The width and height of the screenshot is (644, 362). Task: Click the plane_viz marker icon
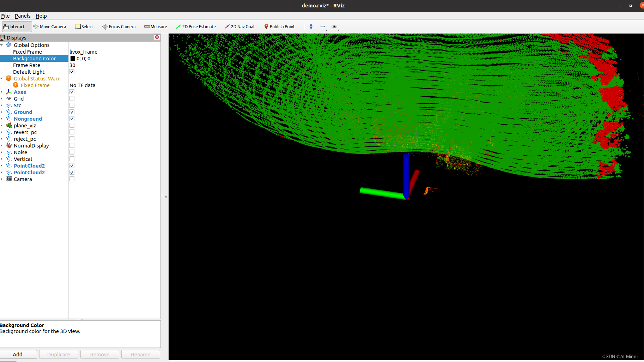tap(9, 125)
